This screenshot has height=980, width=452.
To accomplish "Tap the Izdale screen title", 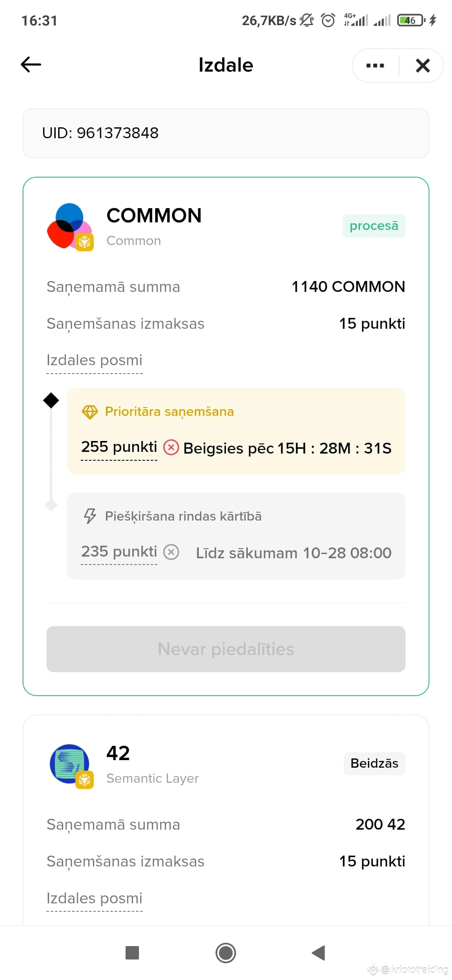I will point(226,65).
